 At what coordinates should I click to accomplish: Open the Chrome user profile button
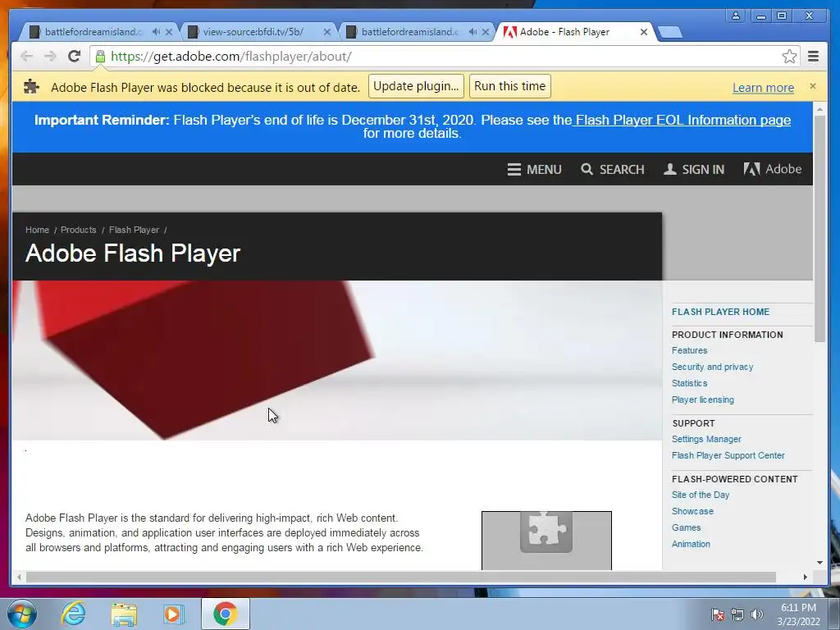coord(736,16)
